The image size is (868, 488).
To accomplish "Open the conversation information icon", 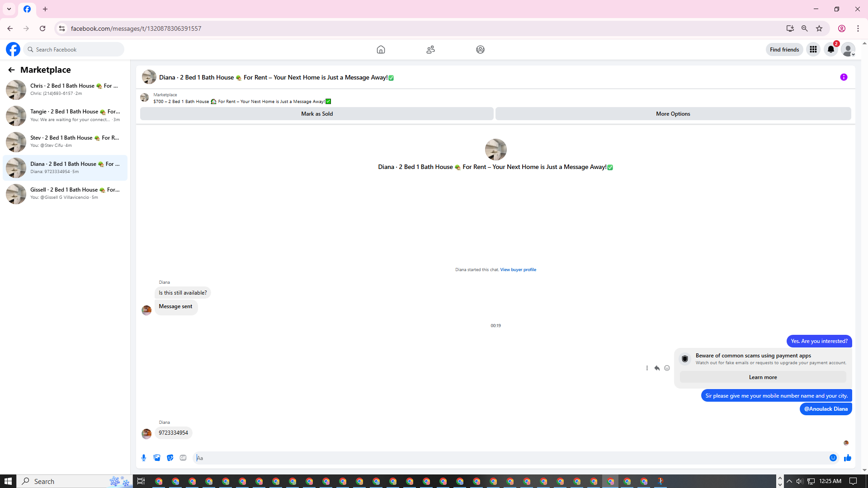I will [844, 77].
